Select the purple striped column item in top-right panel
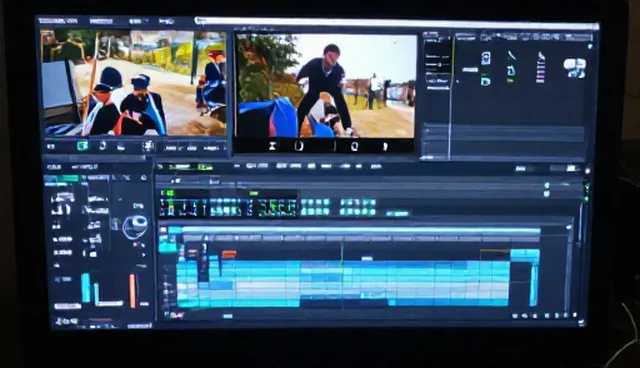640x368 pixels. click(x=541, y=68)
